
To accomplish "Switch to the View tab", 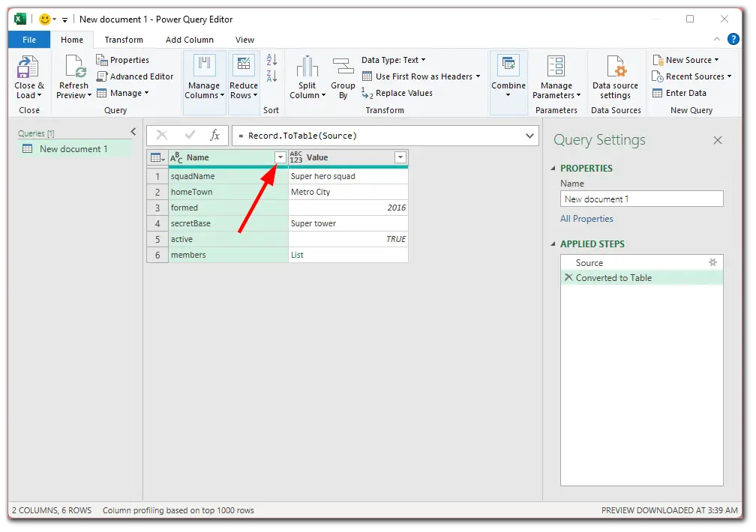I will point(245,40).
